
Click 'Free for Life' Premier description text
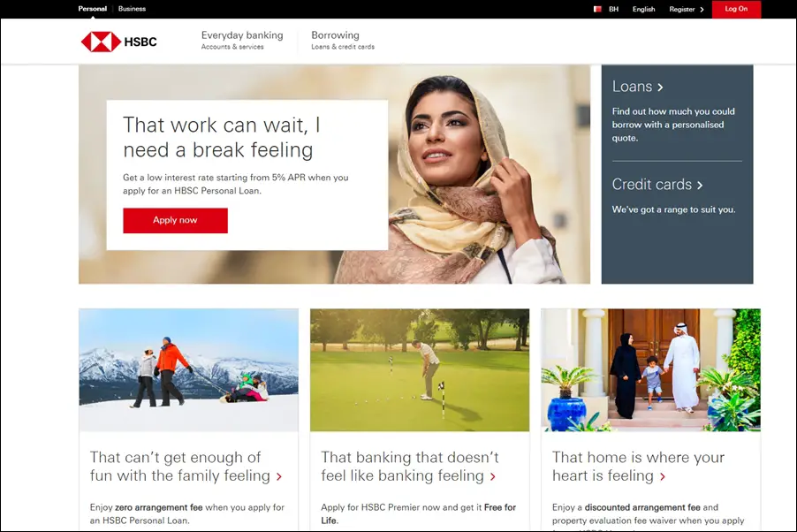[418, 513]
